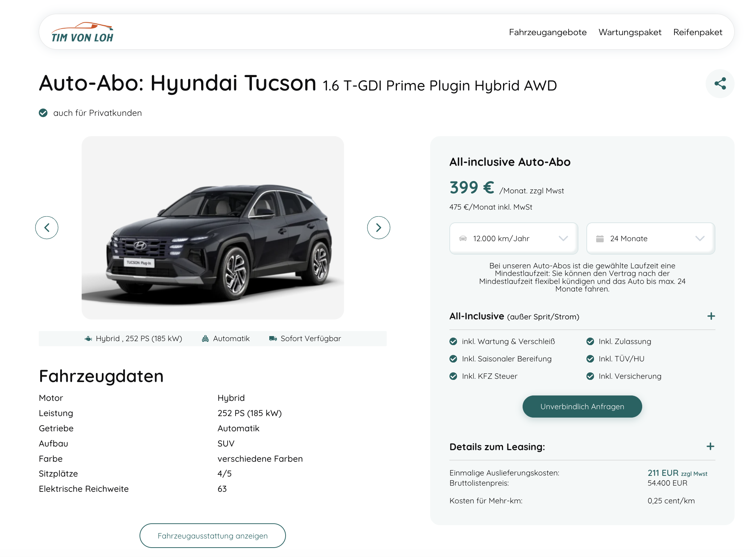Open the 12.000 km/Jahr mileage dropdown

pyautogui.click(x=513, y=239)
